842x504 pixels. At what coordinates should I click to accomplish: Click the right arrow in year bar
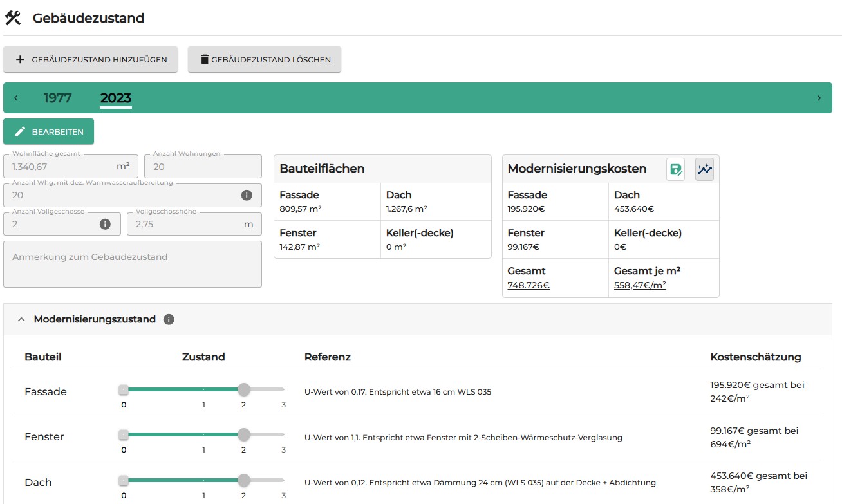(x=819, y=98)
